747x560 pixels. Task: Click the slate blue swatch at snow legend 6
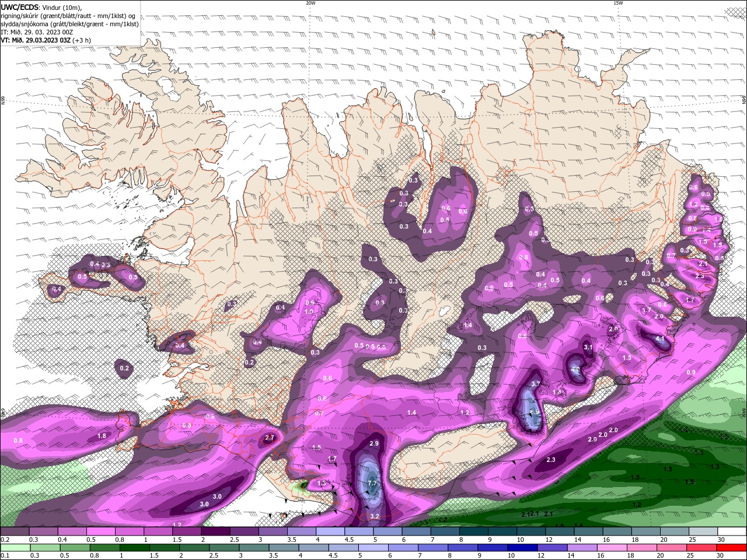tap(417, 531)
